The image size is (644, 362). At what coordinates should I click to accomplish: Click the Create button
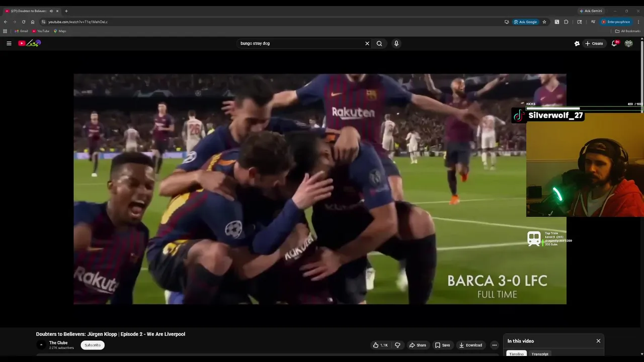pyautogui.click(x=594, y=43)
